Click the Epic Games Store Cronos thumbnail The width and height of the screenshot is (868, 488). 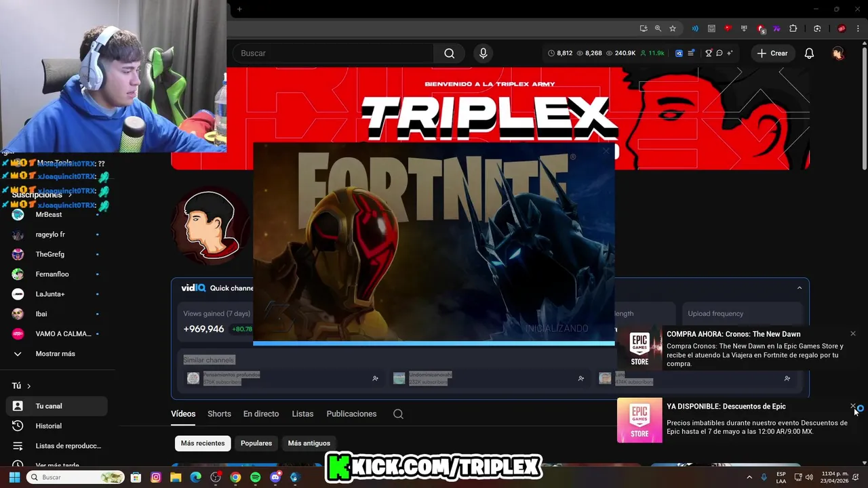[639, 348]
